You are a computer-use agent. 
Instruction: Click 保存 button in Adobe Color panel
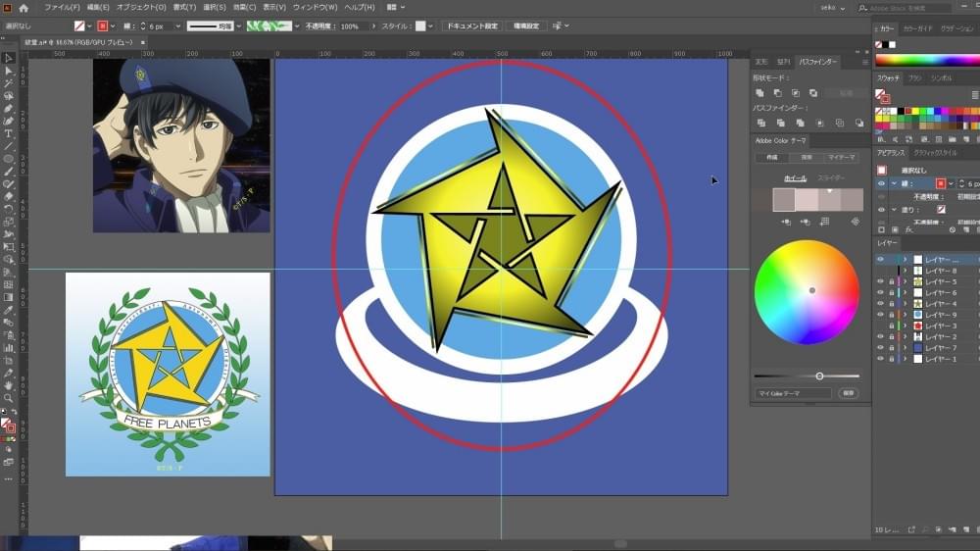pos(848,393)
